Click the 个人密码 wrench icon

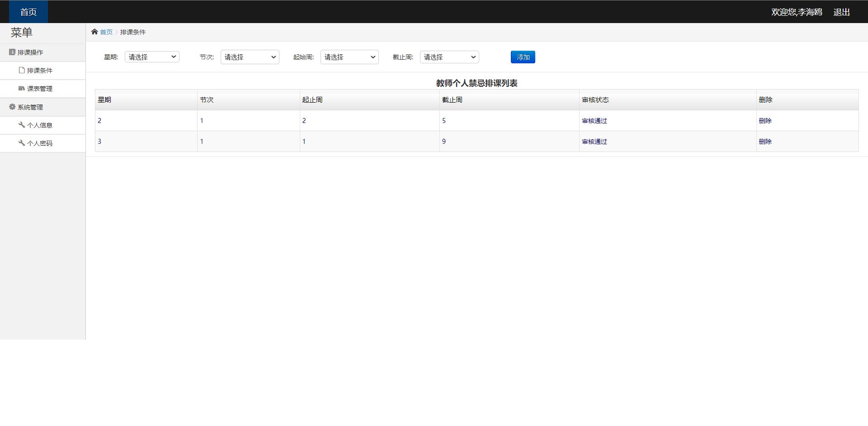click(22, 143)
